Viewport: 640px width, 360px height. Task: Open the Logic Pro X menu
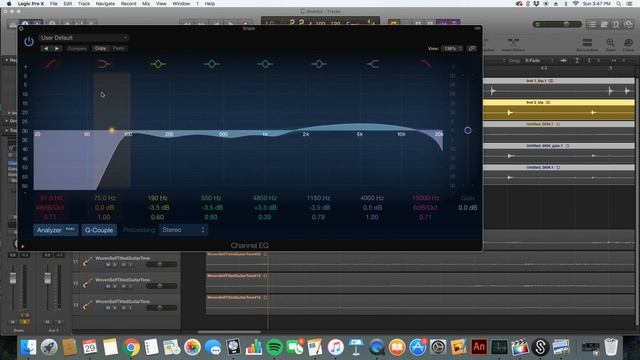pos(31,4)
